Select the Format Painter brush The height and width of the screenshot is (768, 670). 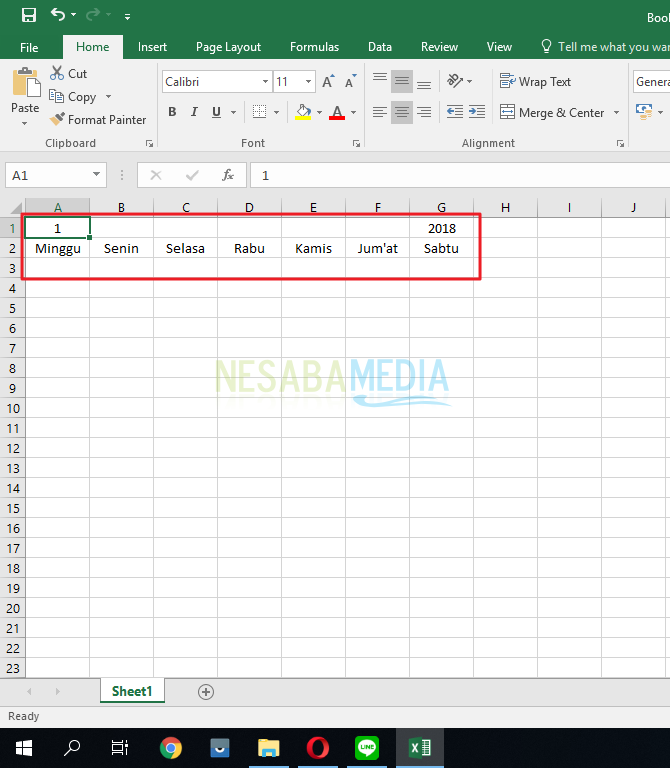coord(57,119)
